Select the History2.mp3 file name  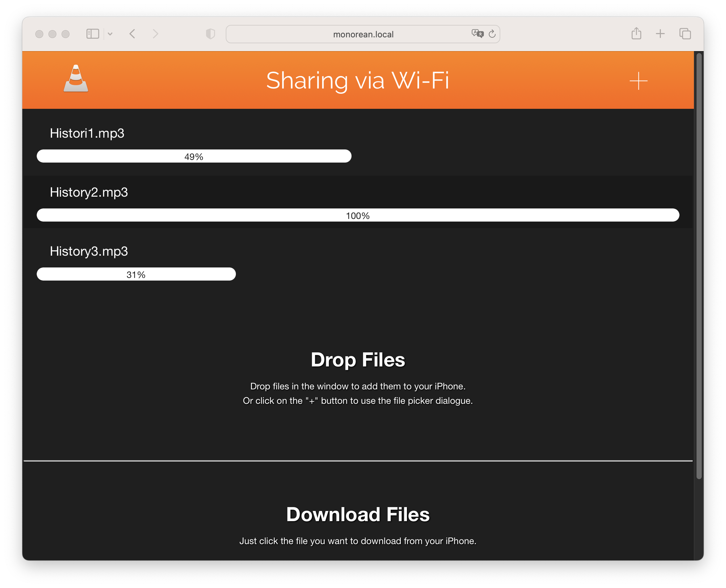click(x=89, y=192)
